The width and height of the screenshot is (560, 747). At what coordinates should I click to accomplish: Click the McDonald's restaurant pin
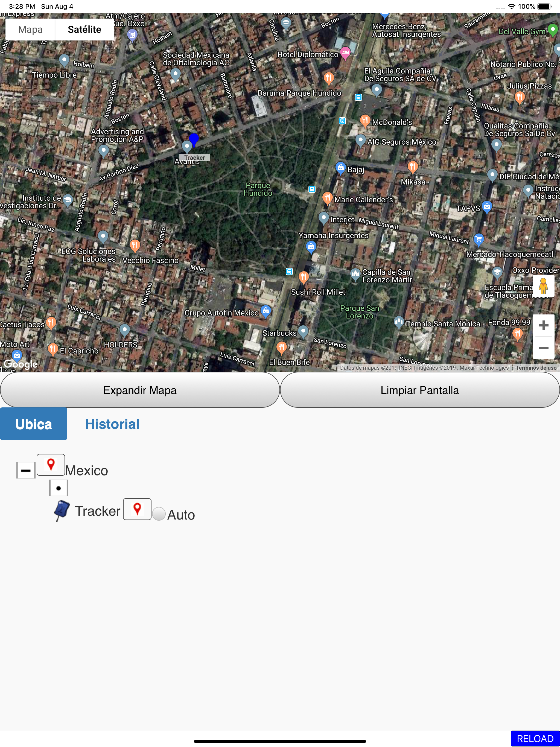click(x=365, y=121)
